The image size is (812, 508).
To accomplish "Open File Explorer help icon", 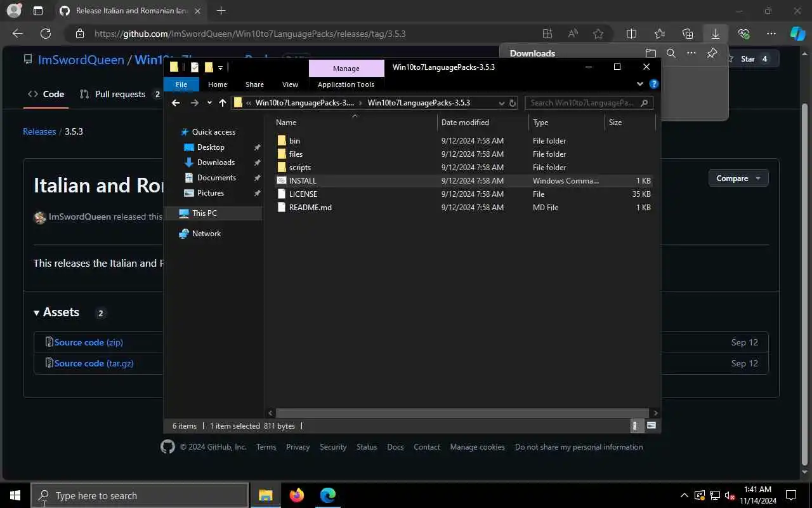I will click(x=654, y=84).
